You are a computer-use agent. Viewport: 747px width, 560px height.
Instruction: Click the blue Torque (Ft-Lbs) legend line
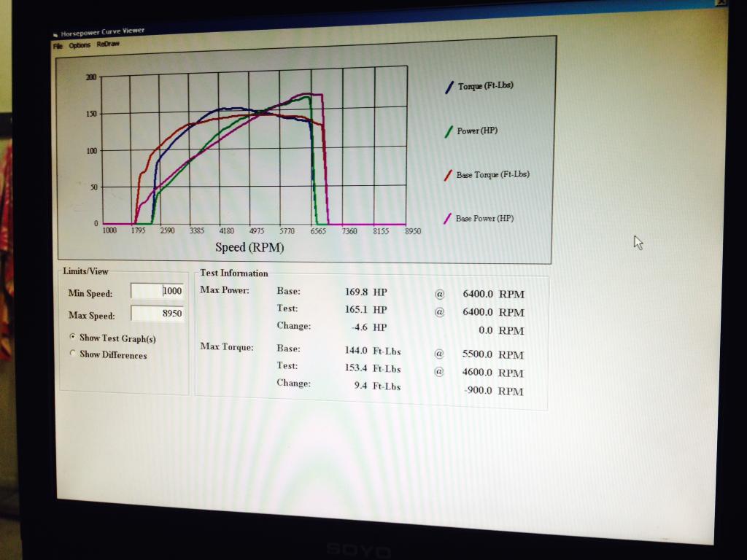tap(449, 87)
